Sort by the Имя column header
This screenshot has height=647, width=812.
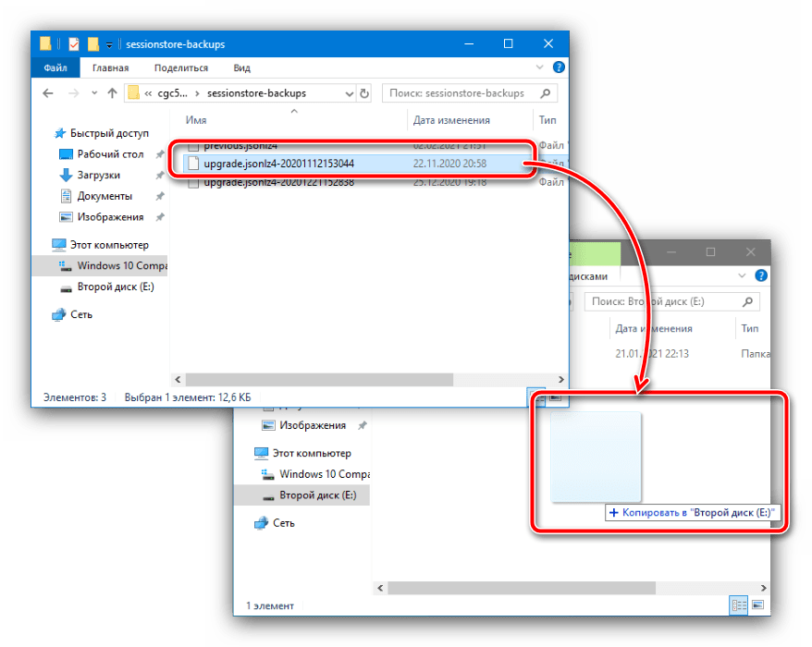pos(196,120)
